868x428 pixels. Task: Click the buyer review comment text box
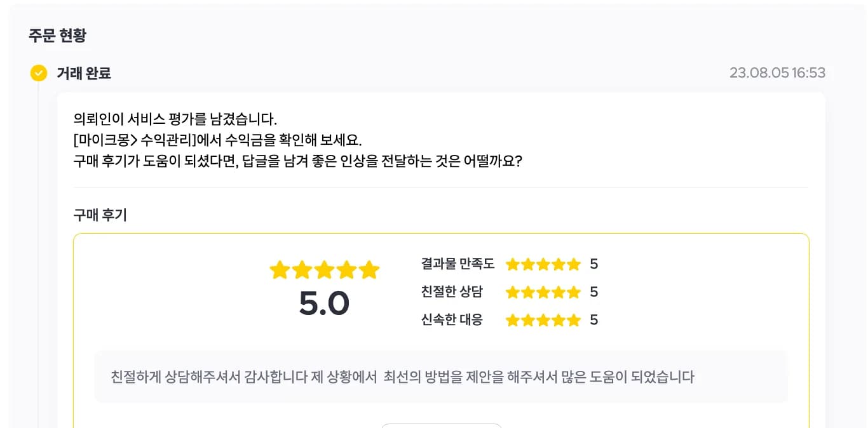click(x=441, y=377)
